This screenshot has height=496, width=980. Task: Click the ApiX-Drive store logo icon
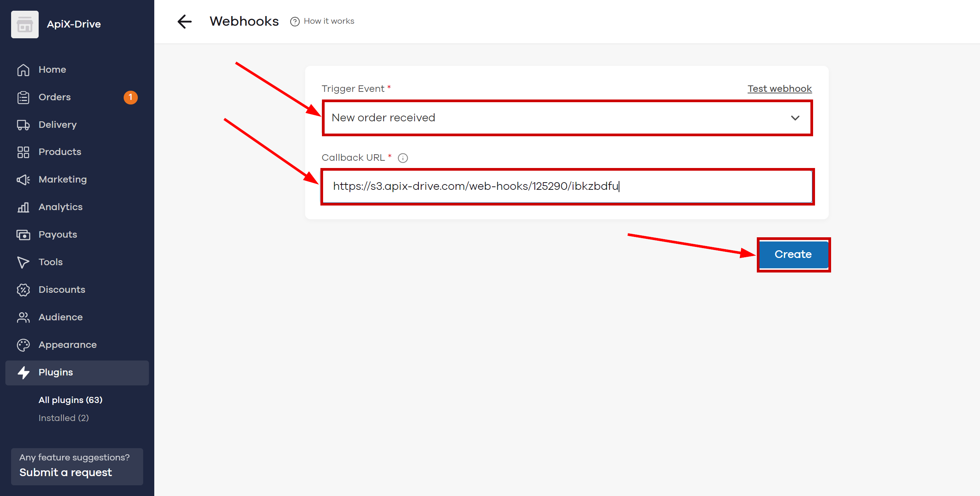coord(25,24)
